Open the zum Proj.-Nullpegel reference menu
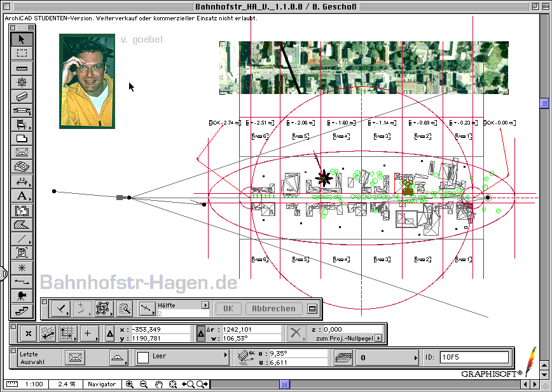552x392 pixels. pyautogui.click(x=378, y=339)
